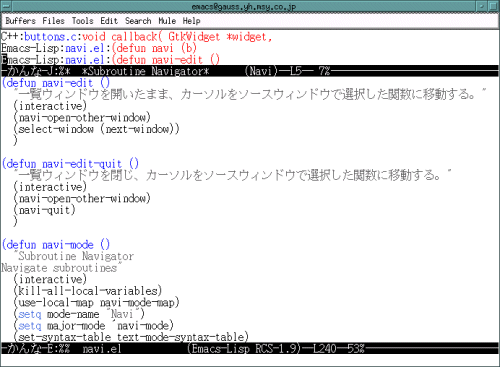This screenshot has width=500, height=367.
Task: Click the maximize icon in title bar
Action: (x=493, y=6)
